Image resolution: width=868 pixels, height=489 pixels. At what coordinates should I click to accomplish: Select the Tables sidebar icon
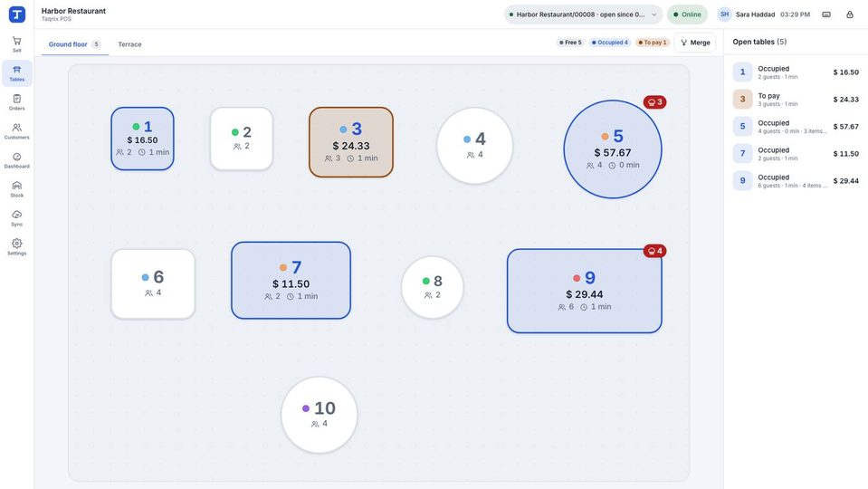click(16, 73)
